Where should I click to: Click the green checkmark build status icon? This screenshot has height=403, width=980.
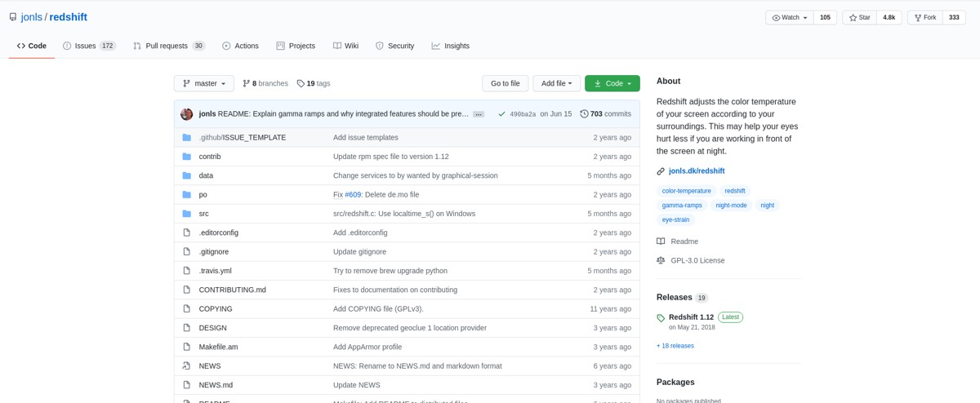[501, 114]
